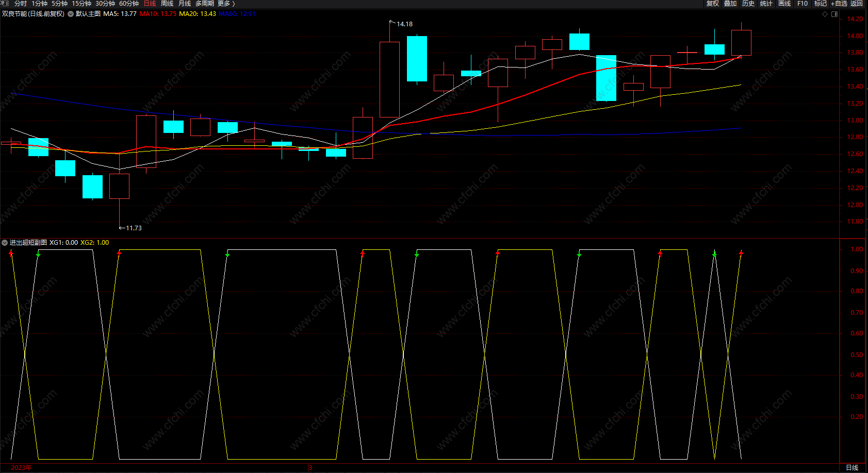
Task: Select the 5分钟 period tab
Action: click(x=60, y=4)
